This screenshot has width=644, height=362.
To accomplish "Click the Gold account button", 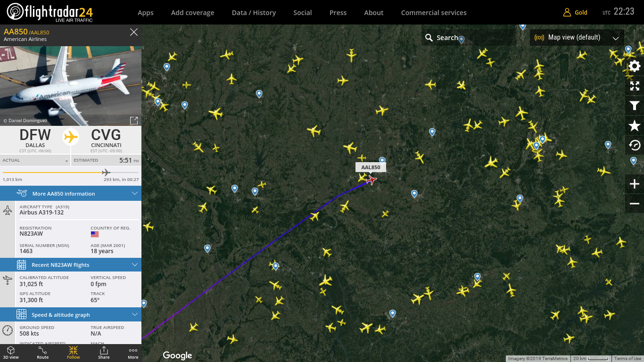I will [x=576, y=13].
